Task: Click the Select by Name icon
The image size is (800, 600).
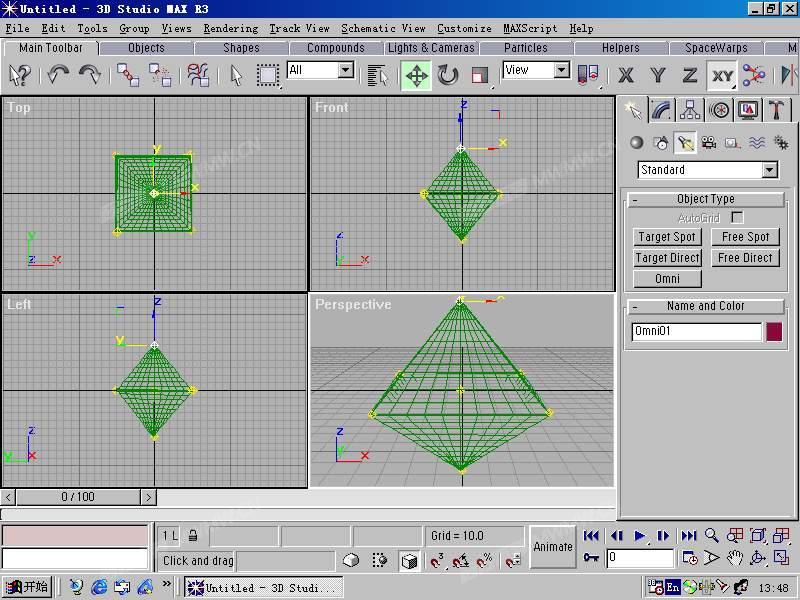Action: point(377,76)
